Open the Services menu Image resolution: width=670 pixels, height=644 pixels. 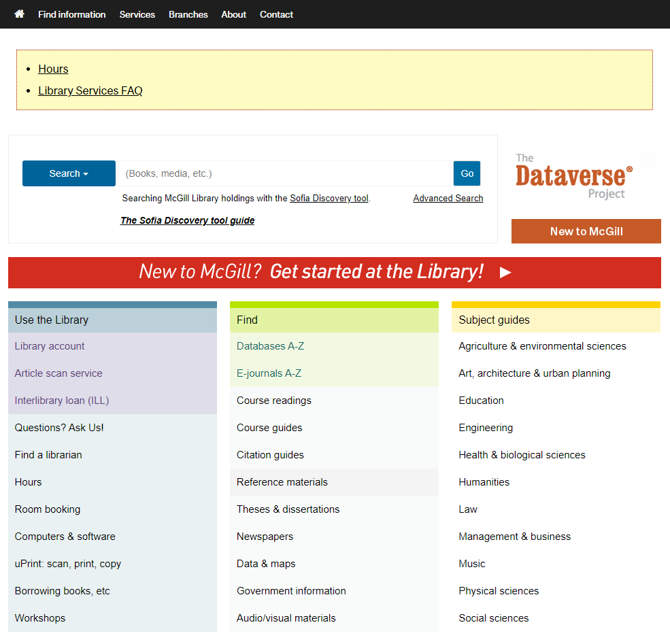tap(137, 14)
